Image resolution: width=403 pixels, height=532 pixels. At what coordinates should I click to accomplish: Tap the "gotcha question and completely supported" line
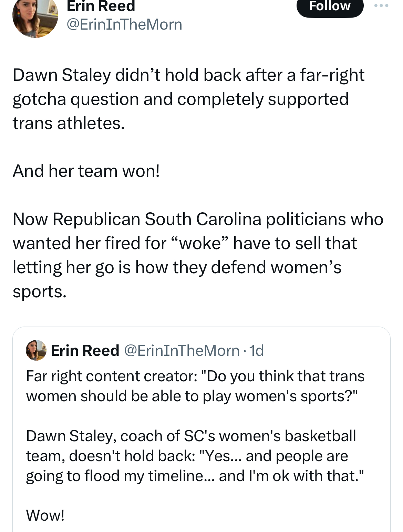[x=180, y=99]
